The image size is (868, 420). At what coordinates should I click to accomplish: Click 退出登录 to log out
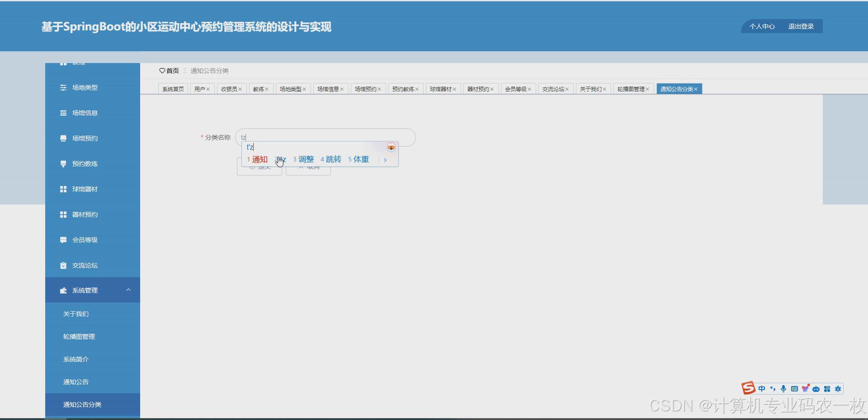point(801,26)
